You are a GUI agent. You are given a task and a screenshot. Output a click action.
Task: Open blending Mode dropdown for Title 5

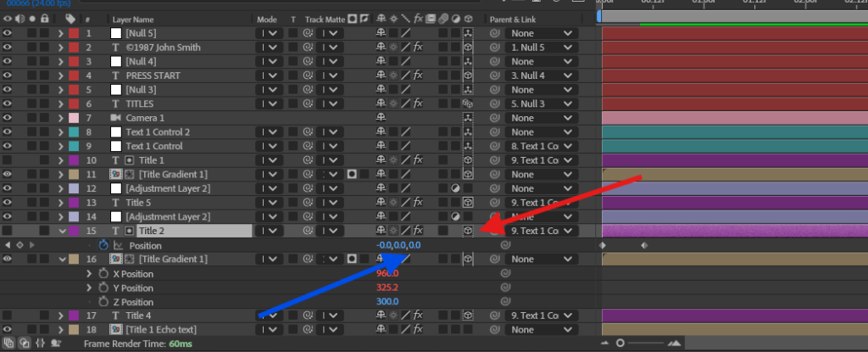pyautogui.click(x=270, y=203)
